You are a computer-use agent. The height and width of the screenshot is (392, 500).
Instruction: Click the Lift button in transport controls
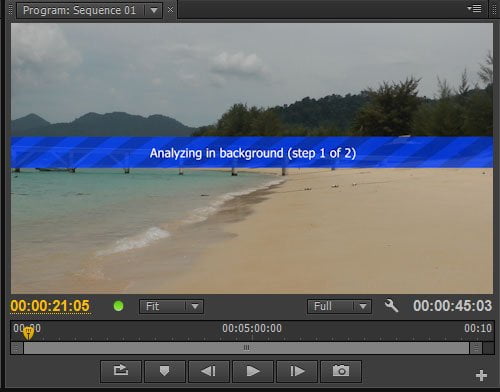click(121, 371)
